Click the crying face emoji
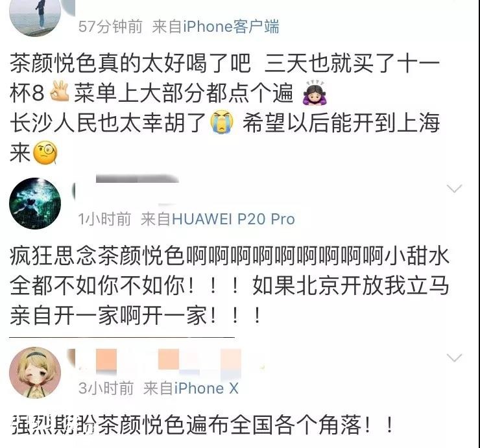Image resolution: width=480 pixels, height=448 pixels. tap(222, 122)
